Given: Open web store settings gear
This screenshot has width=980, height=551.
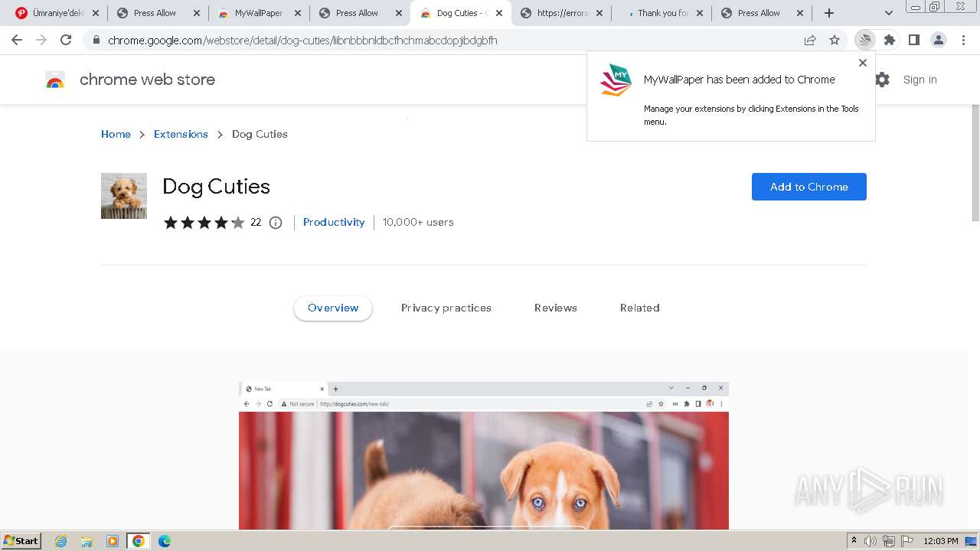Looking at the screenshot, I should 883,80.
